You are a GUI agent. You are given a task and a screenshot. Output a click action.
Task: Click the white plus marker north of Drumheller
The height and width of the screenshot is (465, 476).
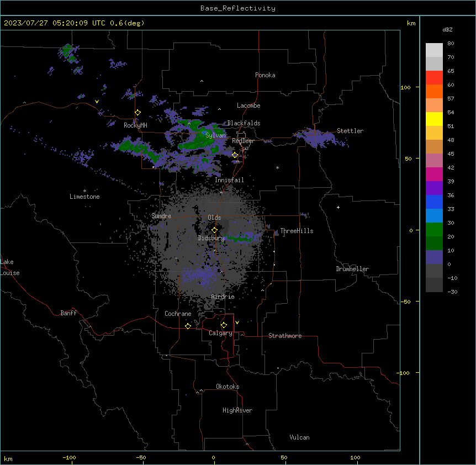[338, 207]
